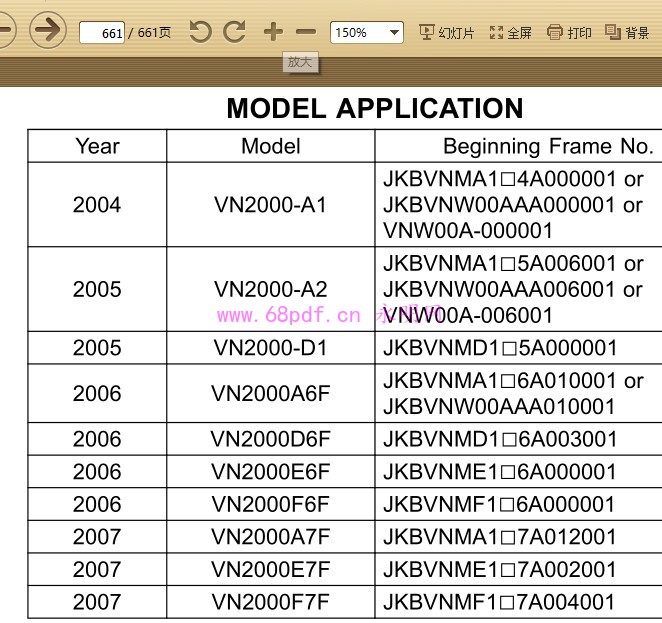This screenshot has width=662, height=623.
Task: Open the background option (背景)
Action: point(628,33)
